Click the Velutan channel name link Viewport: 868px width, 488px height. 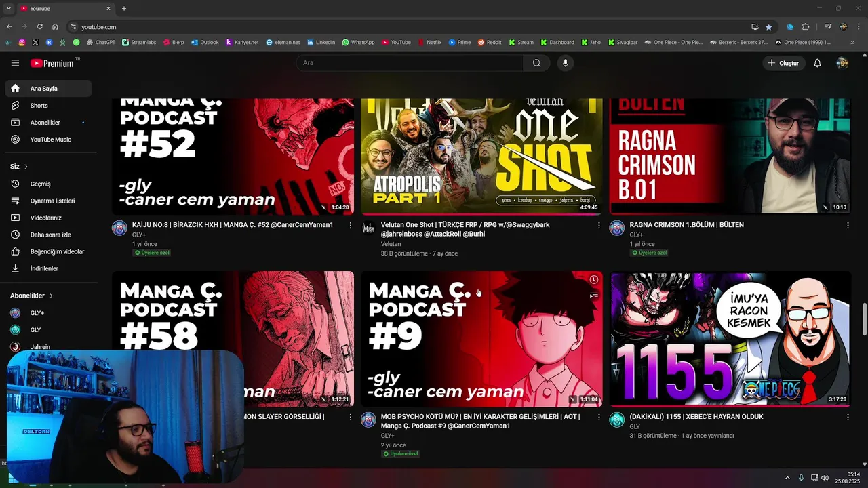coord(391,244)
